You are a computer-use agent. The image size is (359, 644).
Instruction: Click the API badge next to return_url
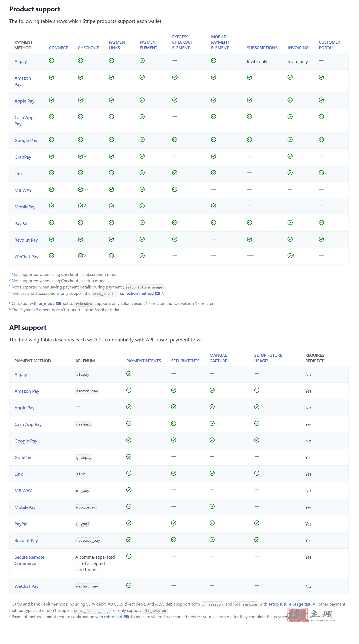point(126,617)
